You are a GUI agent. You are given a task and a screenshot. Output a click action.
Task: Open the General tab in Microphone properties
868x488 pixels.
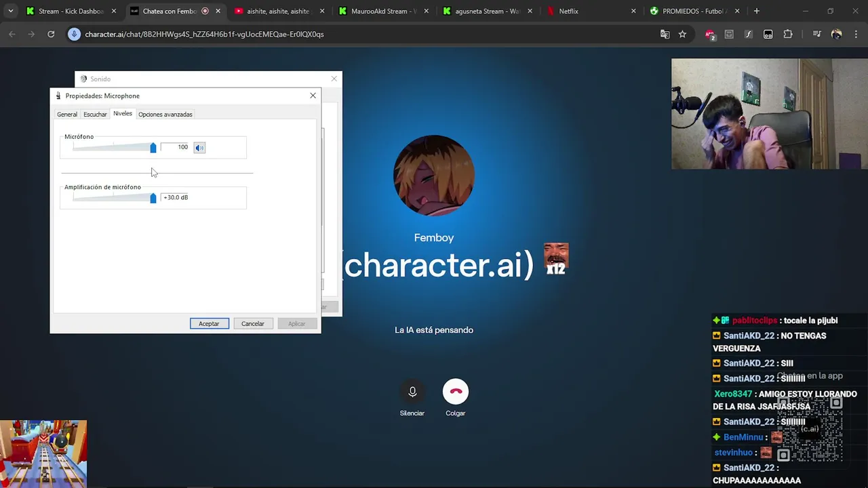tap(67, 115)
